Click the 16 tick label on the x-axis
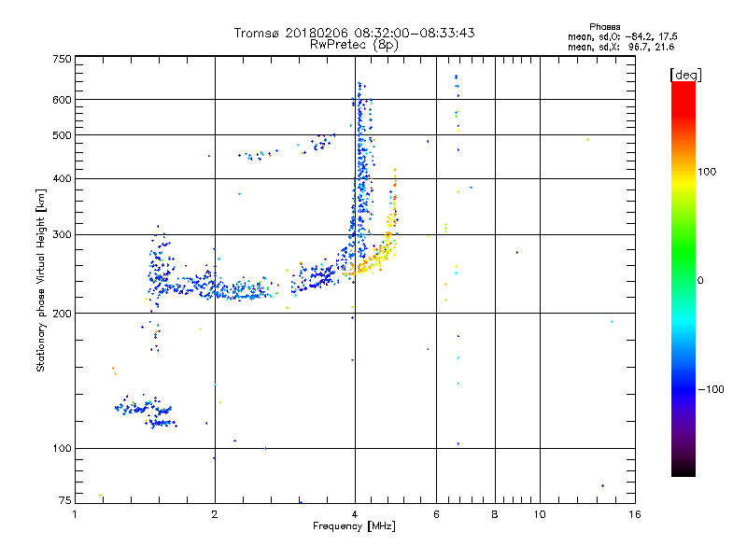This screenshot has height=560, width=747. (x=634, y=514)
